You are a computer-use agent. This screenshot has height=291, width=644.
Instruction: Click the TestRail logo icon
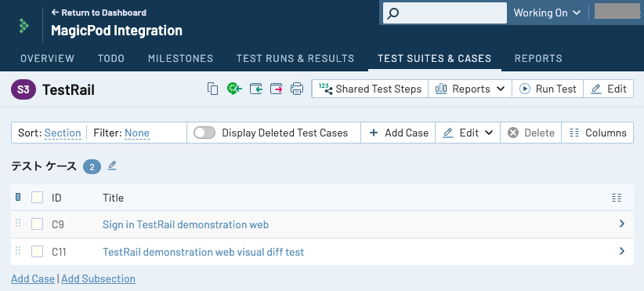click(x=24, y=25)
